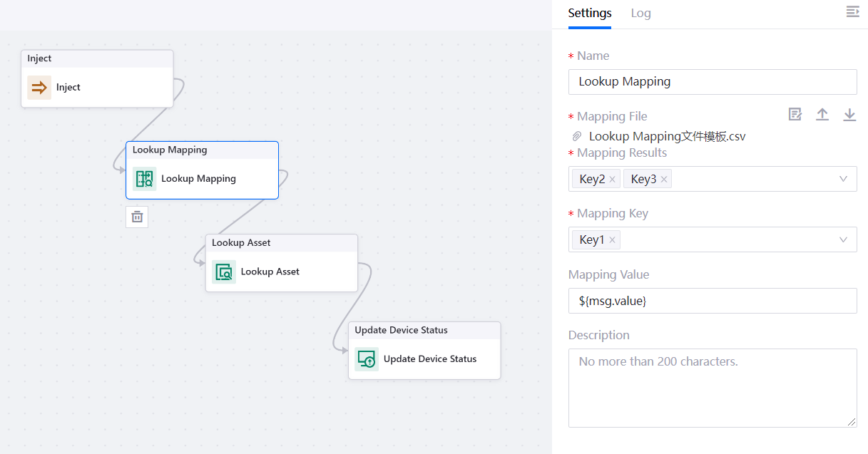
Task: Click the Lookup Mapping node icon
Action: (x=145, y=179)
